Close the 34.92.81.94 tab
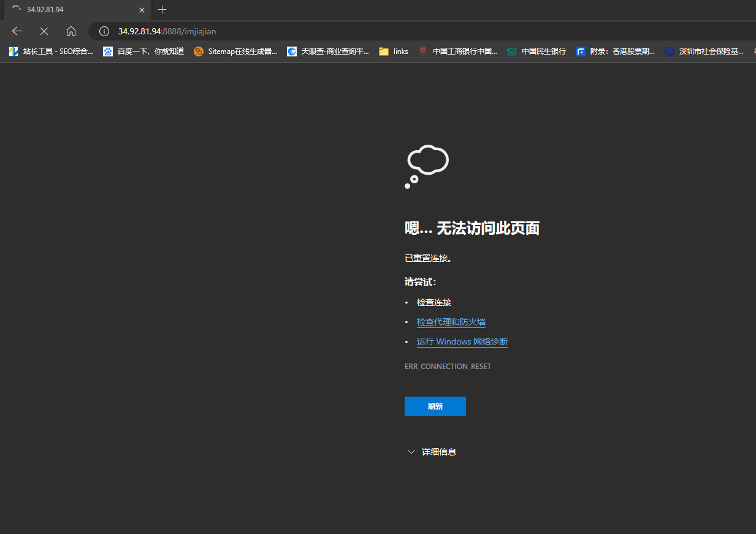This screenshot has width=756, height=534. (x=142, y=10)
